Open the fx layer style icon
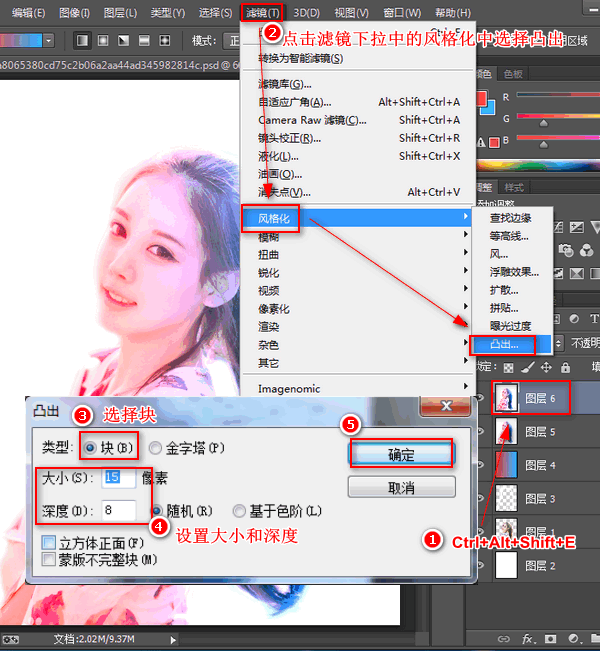This screenshot has height=651, width=600. coord(528,639)
